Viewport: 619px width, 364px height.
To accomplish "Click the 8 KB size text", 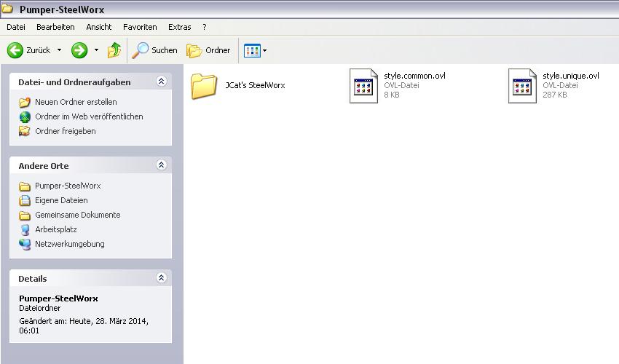I will click(x=392, y=95).
